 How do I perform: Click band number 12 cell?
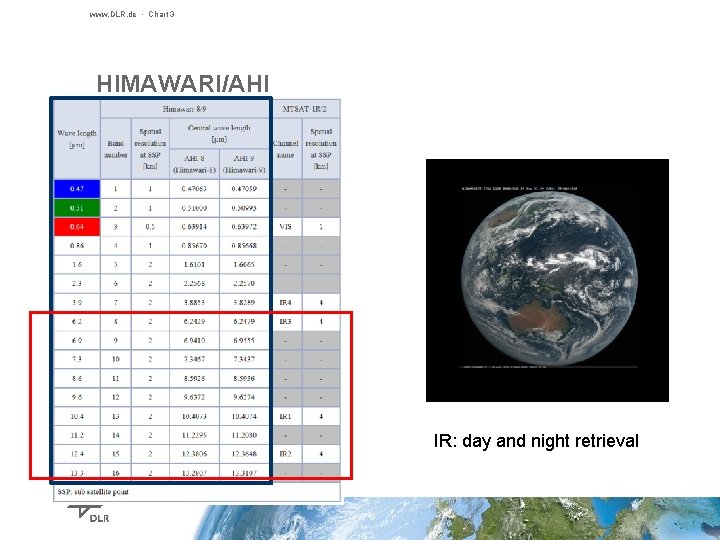coord(116,397)
